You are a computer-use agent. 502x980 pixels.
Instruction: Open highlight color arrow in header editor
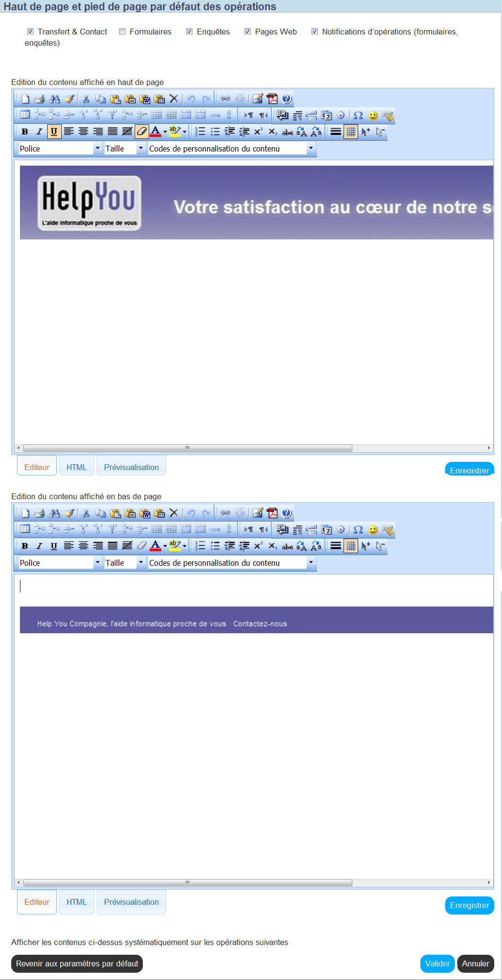pyautogui.click(x=185, y=132)
